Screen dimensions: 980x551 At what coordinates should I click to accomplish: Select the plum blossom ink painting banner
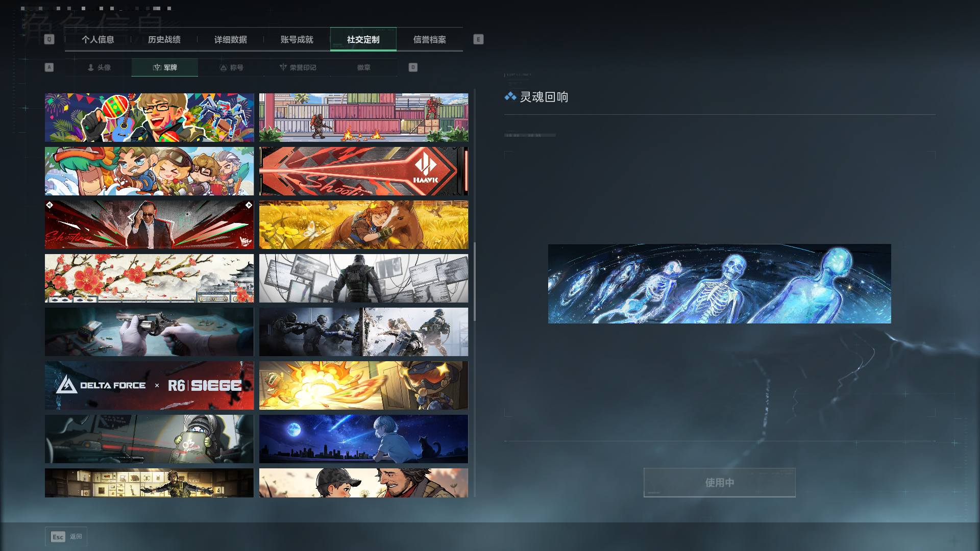coord(149,279)
